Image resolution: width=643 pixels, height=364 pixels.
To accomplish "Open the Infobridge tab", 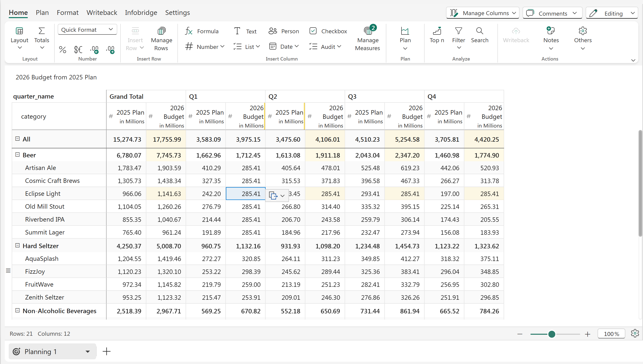I will coord(141,12).
